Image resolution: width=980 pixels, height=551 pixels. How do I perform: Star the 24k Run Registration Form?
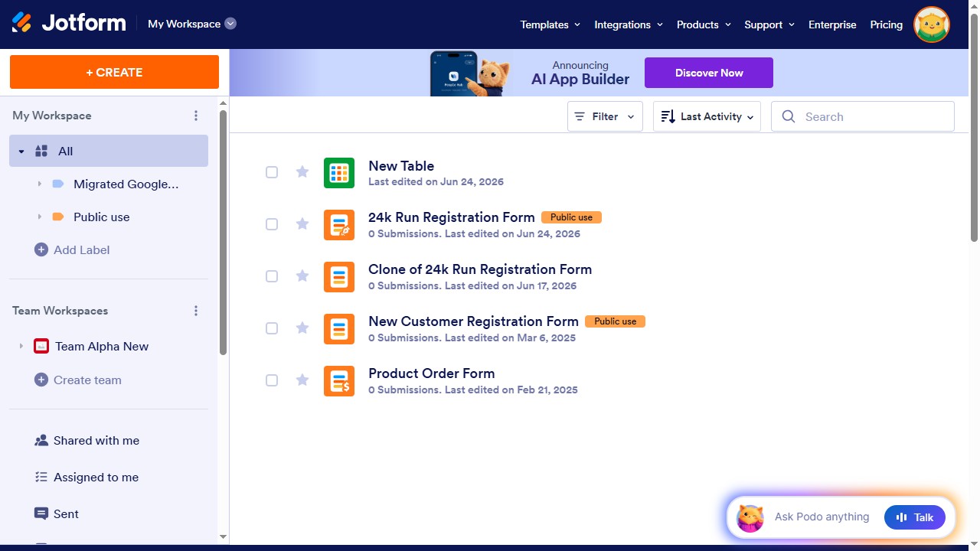coord(302,223)
